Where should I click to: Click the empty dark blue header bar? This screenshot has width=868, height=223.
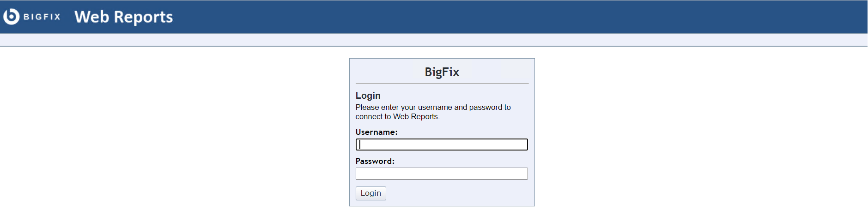pos(508,17)
